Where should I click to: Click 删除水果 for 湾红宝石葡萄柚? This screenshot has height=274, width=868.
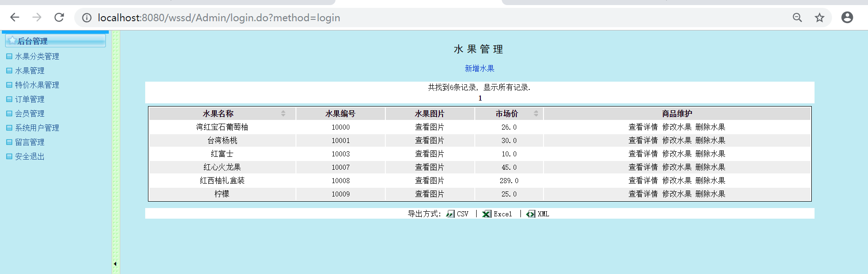pyautogui.click(x=710, y=127)
